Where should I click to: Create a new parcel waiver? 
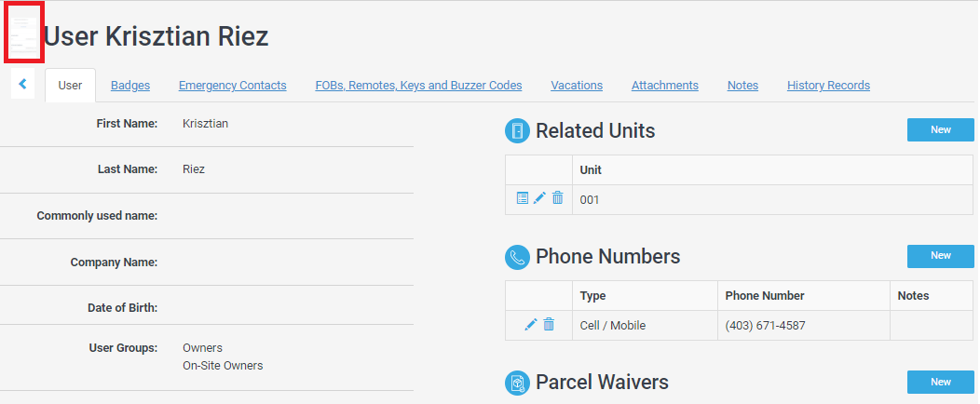point(940,382)
